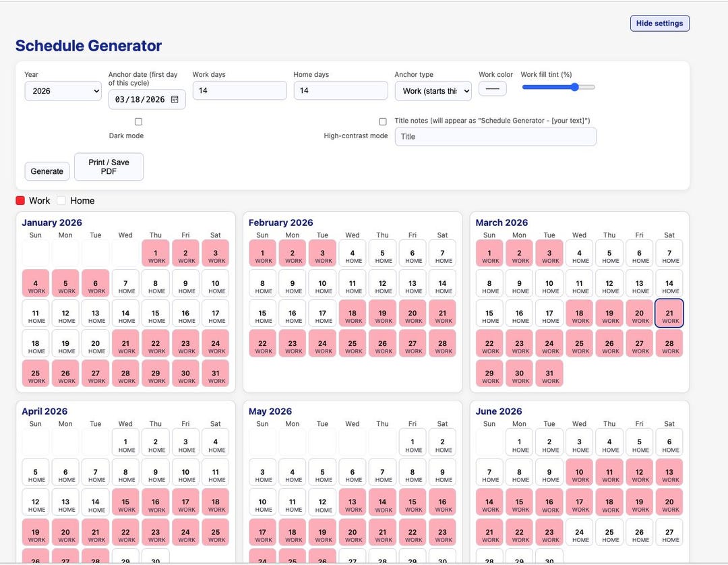This screenshot has height=565, width=728.
Task: Select June 24 HOME day cell
Action: (x=579, y=532)
